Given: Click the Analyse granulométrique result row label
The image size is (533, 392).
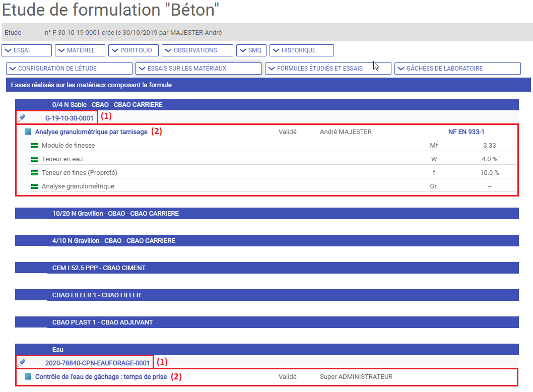Looking at the screenshot, I should (x=78, y=186).
